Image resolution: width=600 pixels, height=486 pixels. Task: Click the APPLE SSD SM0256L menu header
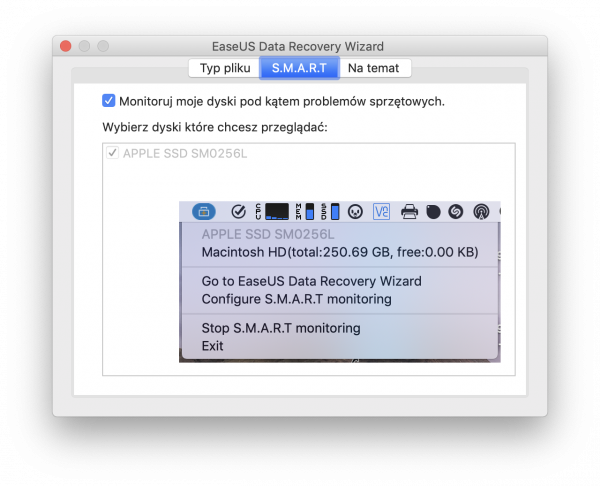[x=268, y=234]
